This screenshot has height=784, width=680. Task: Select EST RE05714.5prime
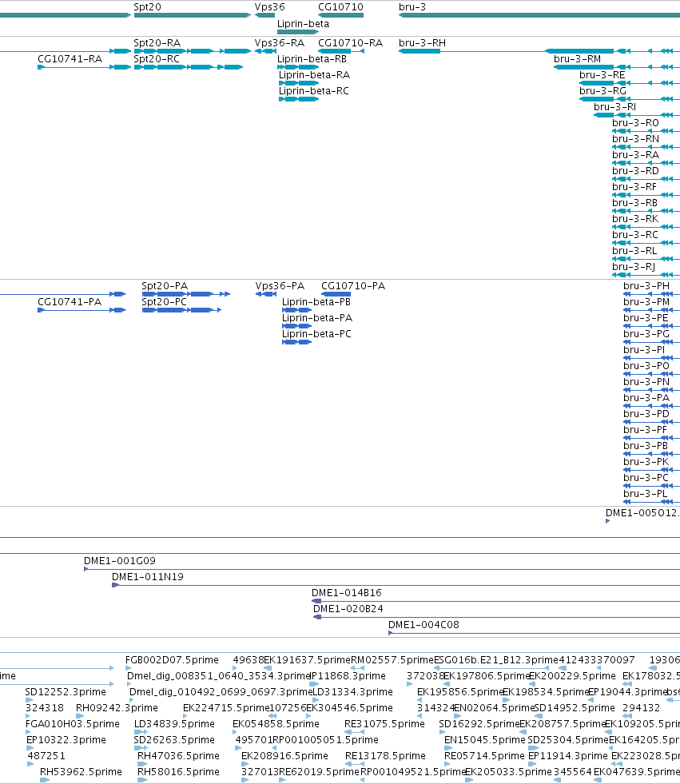click(x=448, y=764)
